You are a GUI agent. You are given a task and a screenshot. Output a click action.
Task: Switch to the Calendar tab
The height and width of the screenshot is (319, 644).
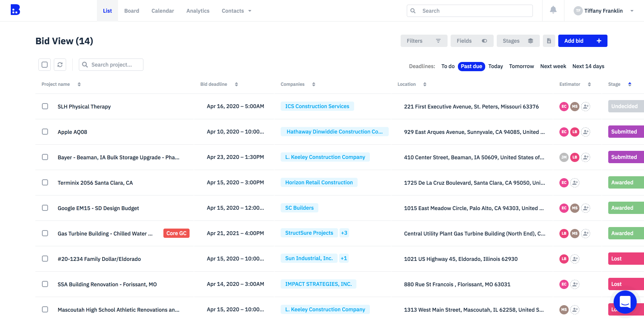click(x=163, y=11)
